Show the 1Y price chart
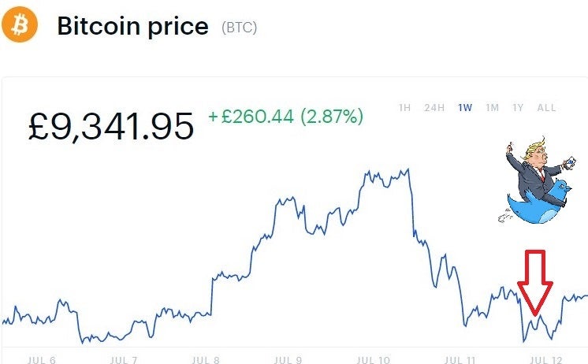 click(x=518, y=107)
